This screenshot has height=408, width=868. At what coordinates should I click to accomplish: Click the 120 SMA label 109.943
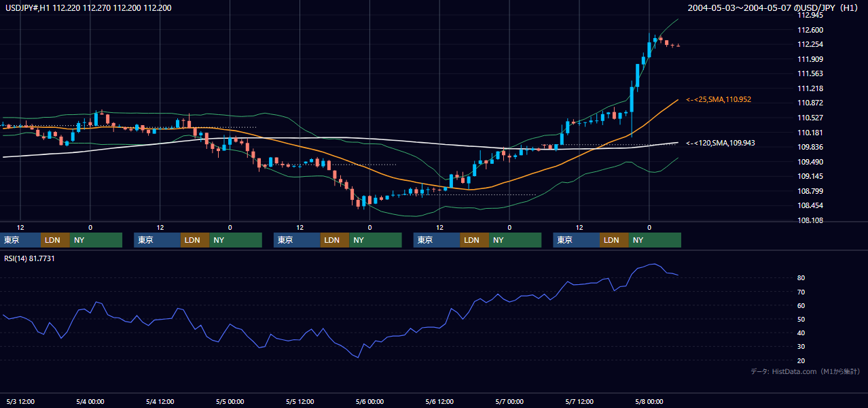[x=721, y=143]
